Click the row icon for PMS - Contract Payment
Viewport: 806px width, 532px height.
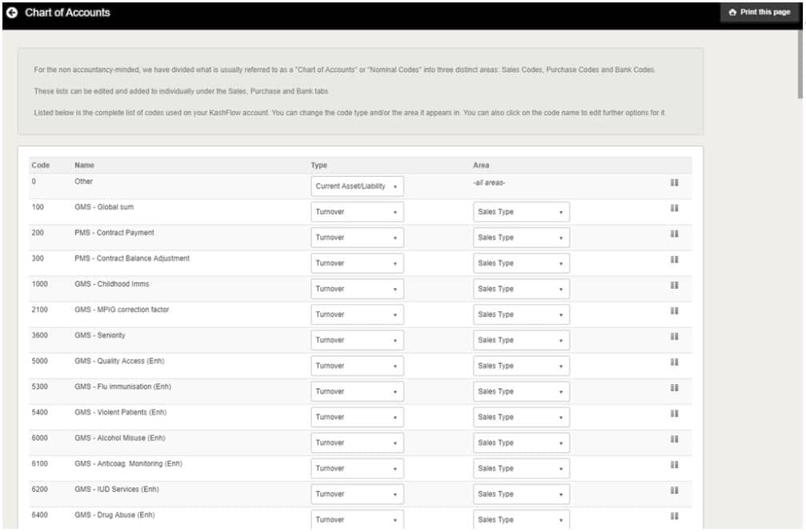675,234
